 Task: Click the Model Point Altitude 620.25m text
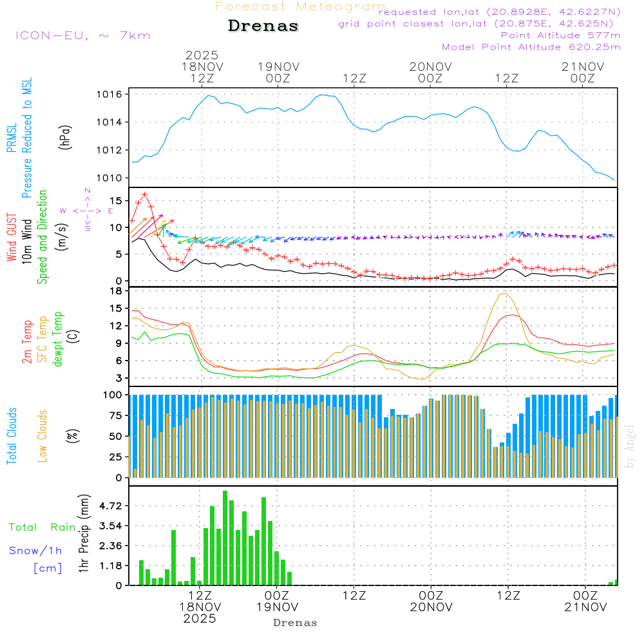tap(531, 47)
